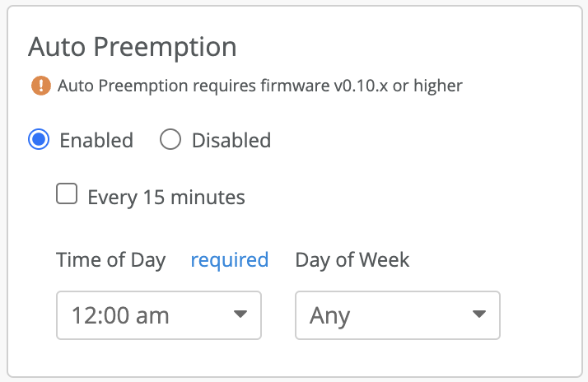Image resolution: width=588 pixels, height=382 pixels.
Task: Click the arrow in the Any dropdown
Action: coord(478,314)
